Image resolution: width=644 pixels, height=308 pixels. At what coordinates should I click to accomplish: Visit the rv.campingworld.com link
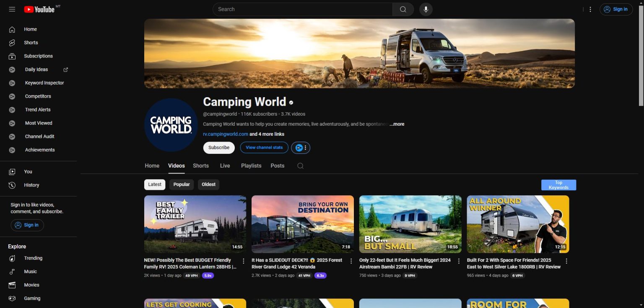pyautogui.click(x=225, y=134)
